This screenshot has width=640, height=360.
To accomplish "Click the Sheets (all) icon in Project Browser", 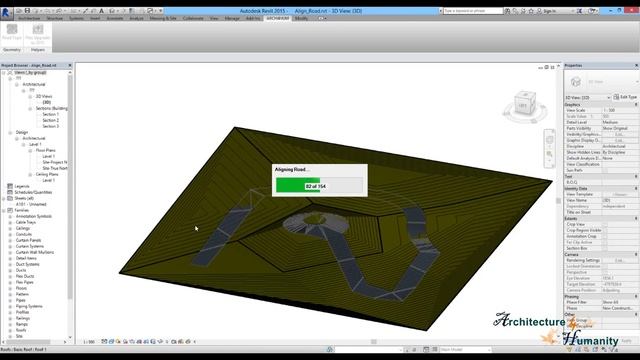I will [x=10, y=198].
